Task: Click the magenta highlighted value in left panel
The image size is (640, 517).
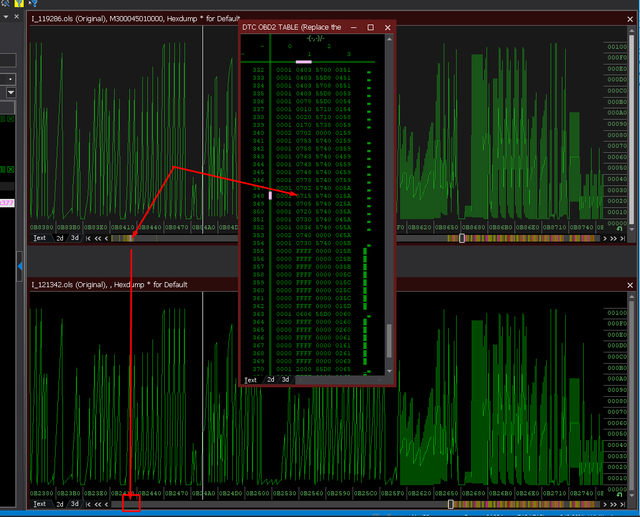Action: [x=7, y=203]
